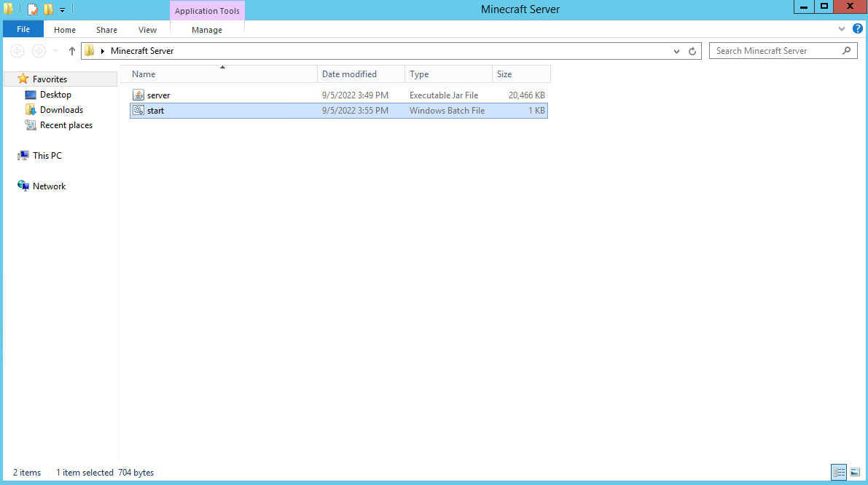Open Recent places in the navigation pane

click(x=66, y=125)
